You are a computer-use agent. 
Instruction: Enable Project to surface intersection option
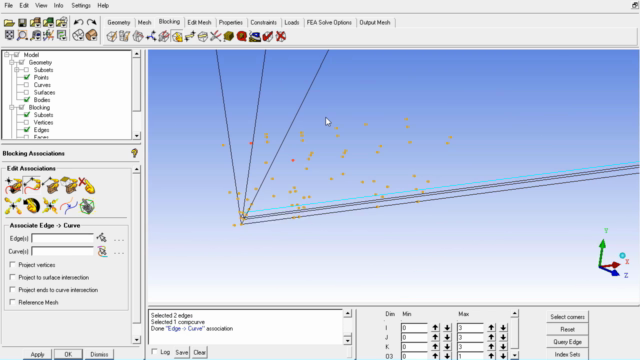(x=12, y=277)
